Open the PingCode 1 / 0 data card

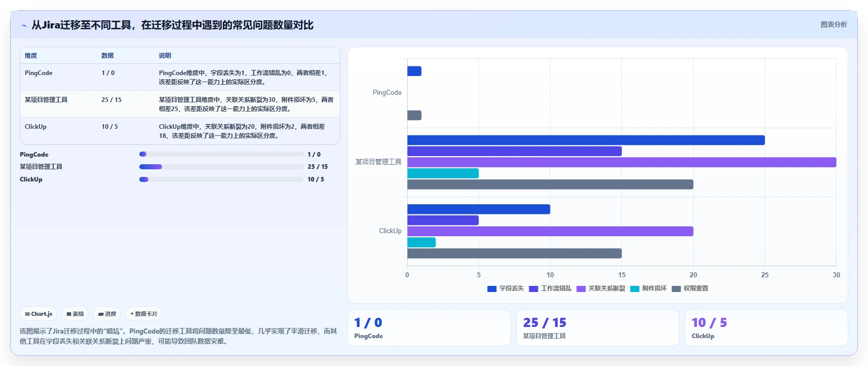[x=429, y=328]
